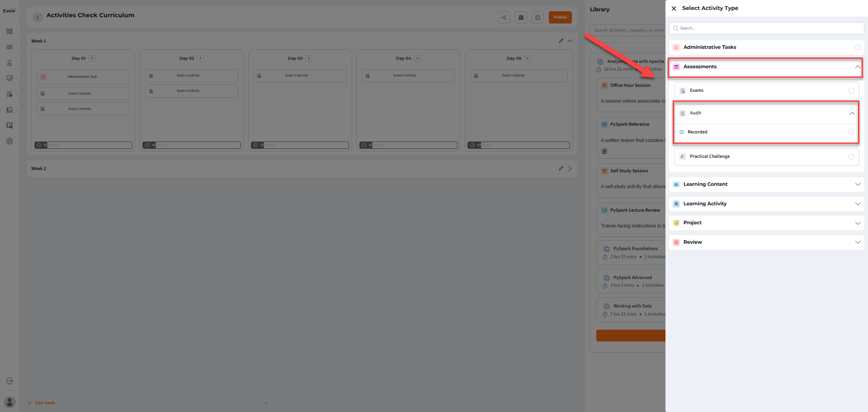Click the Day 01 hours progress bar
The image size is (868, 412).
83,145
